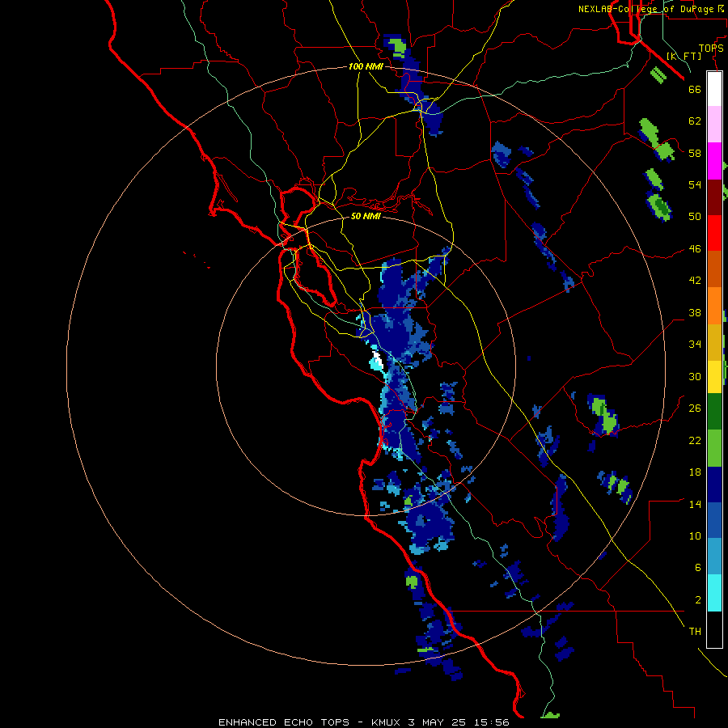Click the "15:56" timestamp
Screen dimensions: 728x728
click(x=492, y=722)
